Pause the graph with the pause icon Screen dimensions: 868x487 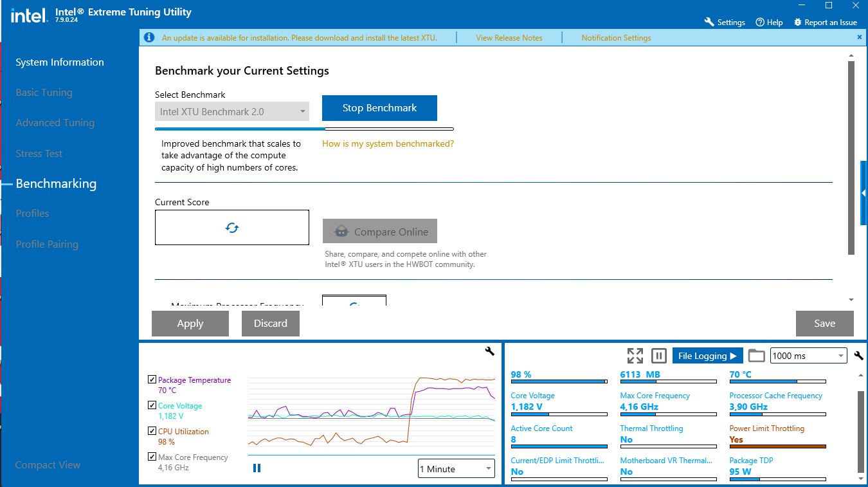[257, 468]
